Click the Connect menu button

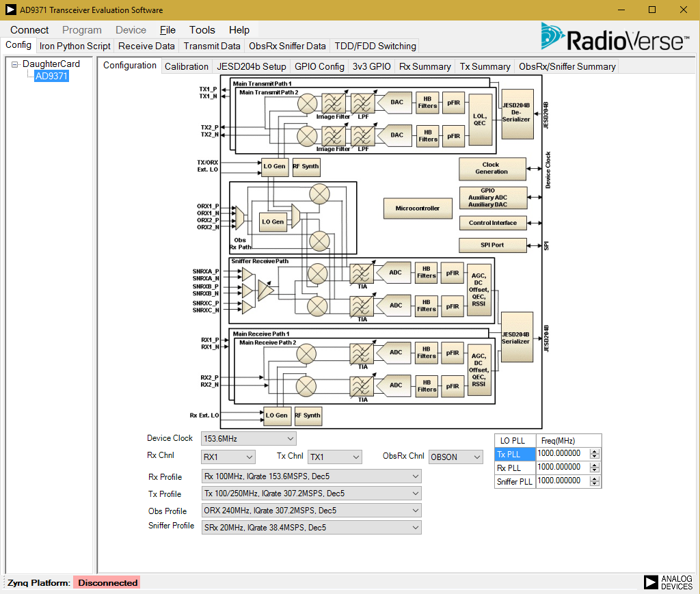29,30
